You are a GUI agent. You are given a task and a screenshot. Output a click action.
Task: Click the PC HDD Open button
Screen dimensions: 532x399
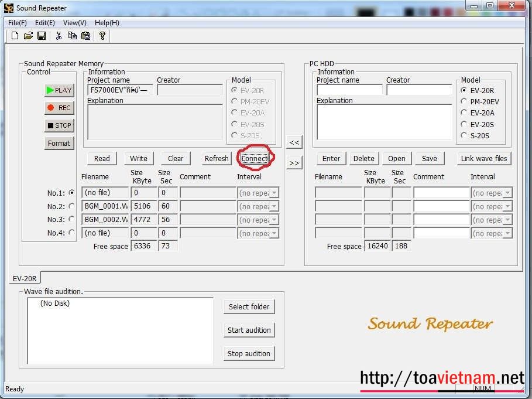coord(397,159)
